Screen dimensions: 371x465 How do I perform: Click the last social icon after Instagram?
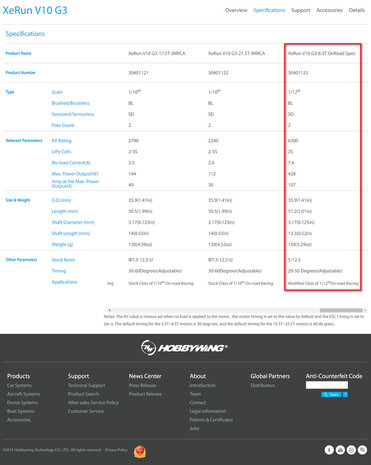pos(362,450)
